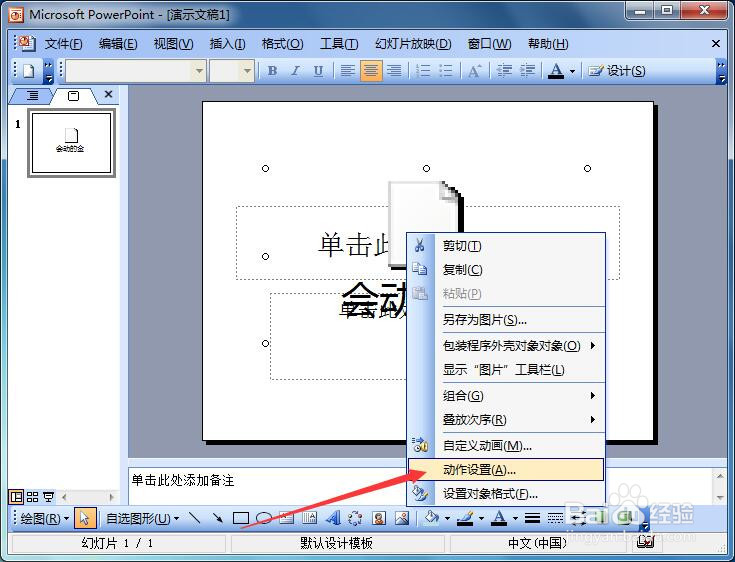
Task: Click the Fill Color paint bucket
Action: pyautogui.click(x=431, y=517)
